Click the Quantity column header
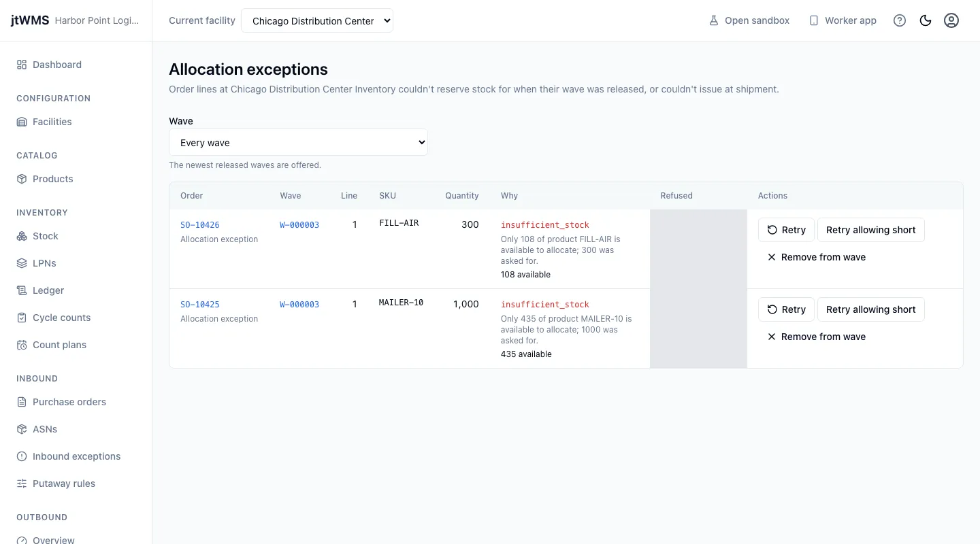 pyautogui.click(x=462, y=196)
